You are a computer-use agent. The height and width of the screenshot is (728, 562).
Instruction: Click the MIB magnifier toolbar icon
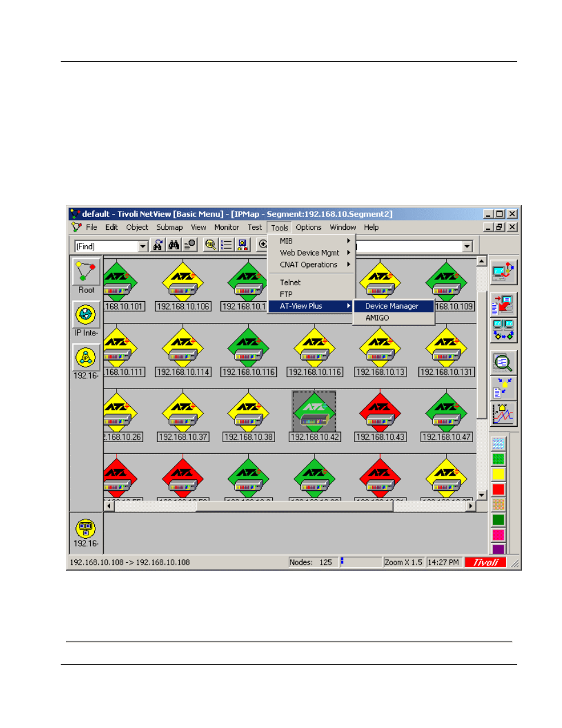point(211,245)
